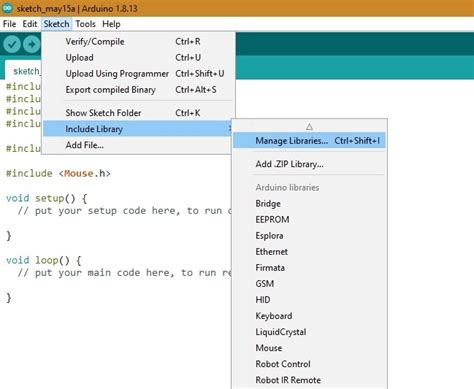This screenshot has width=474, height=389.
Task: Select Add File... menu entry
Action: pos(137,145)
